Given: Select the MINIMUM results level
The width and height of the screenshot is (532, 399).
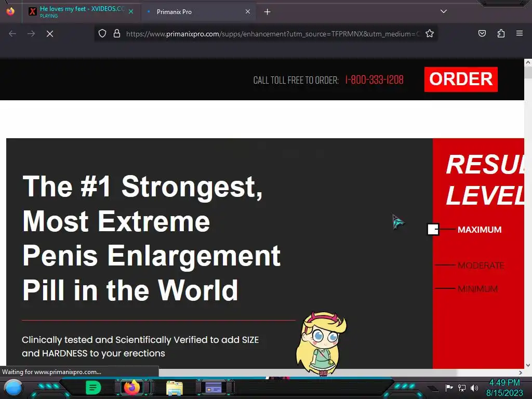Looking at the screenshot, I should pyautogui.click(x=477, y=289).
